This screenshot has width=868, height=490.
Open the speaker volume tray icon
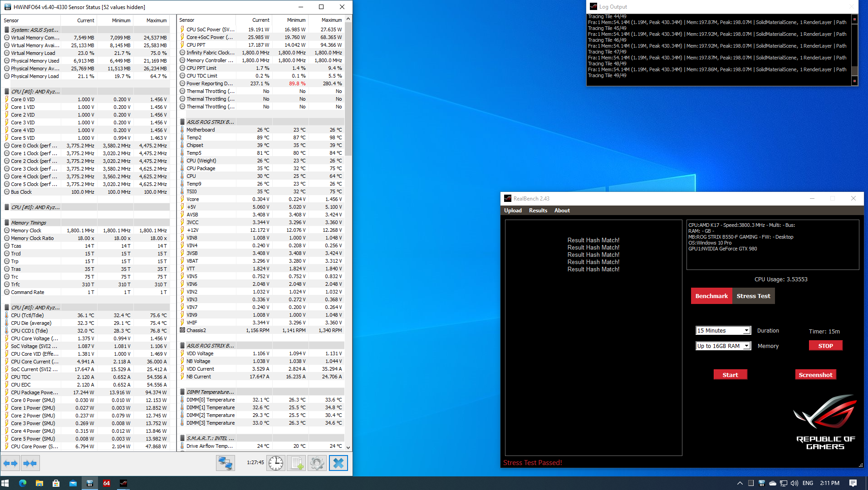(x=794, y=483)
